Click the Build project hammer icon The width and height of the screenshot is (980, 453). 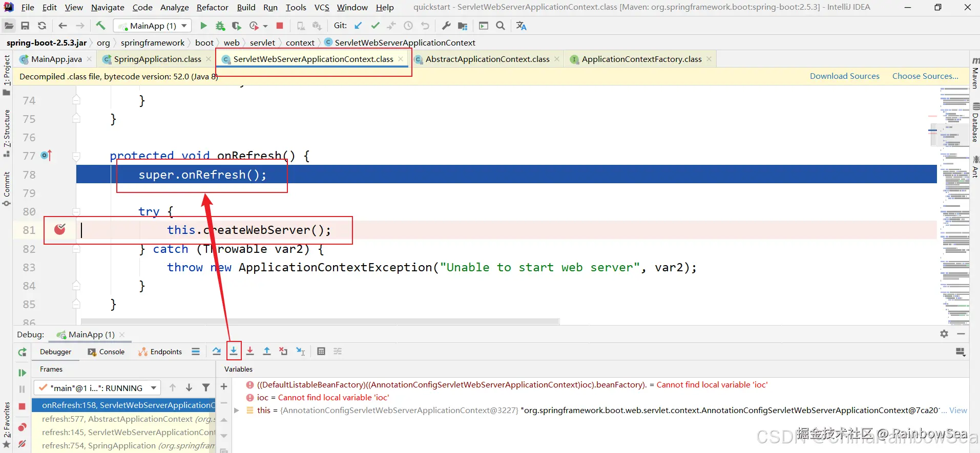tap(100, 26)
